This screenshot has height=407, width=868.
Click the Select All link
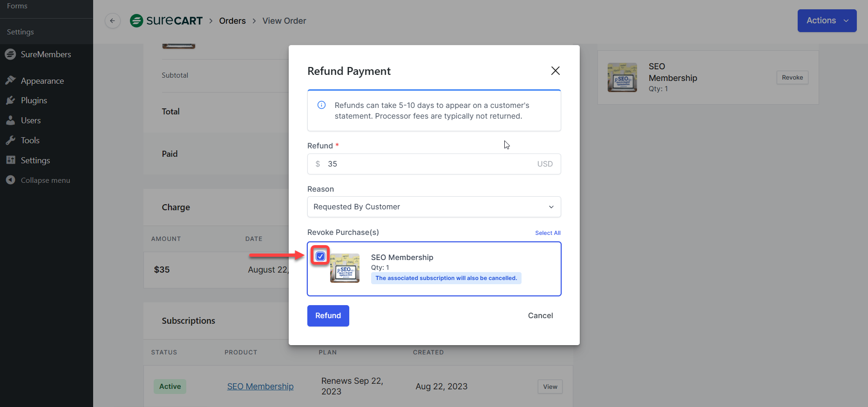pos(548,233)
